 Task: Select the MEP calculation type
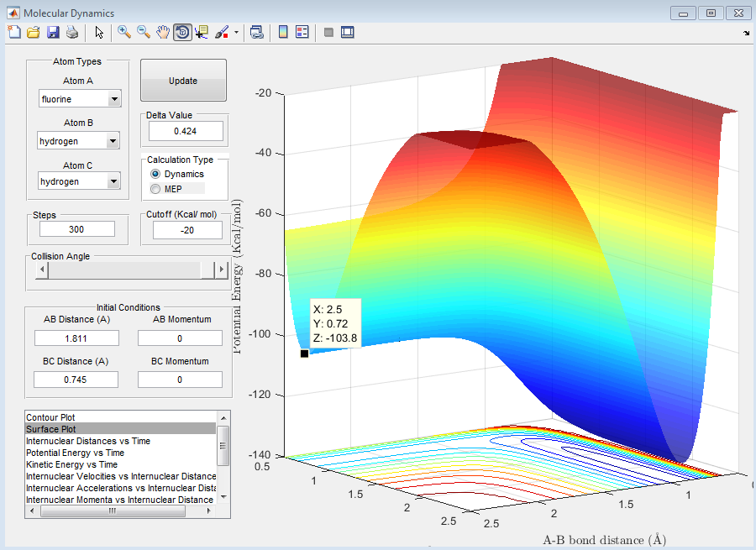point(155,189)
